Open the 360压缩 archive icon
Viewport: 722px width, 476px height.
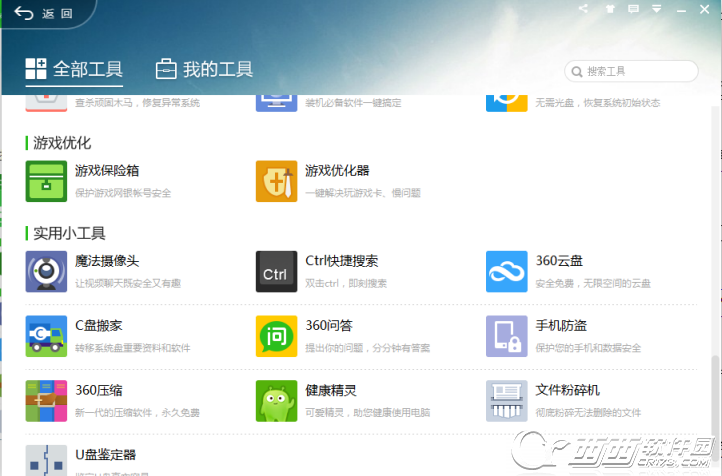click(x=46, y=401)
